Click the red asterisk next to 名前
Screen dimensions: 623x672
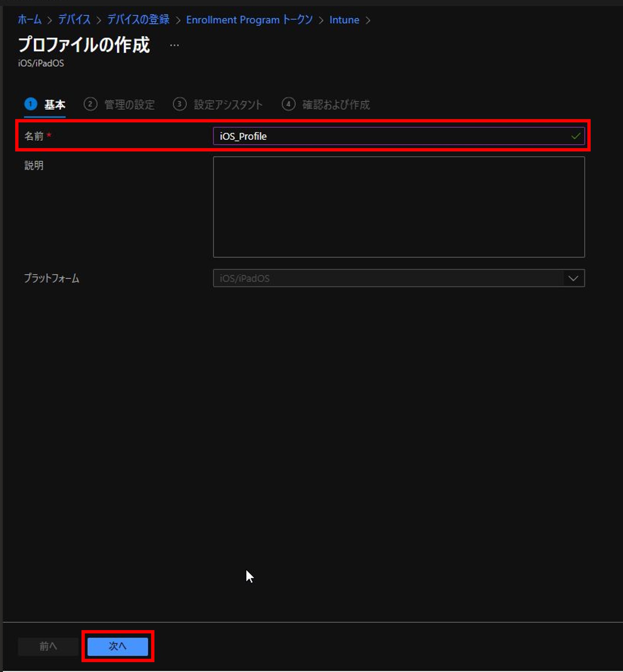pyautogui.click(x=49, y=134)
